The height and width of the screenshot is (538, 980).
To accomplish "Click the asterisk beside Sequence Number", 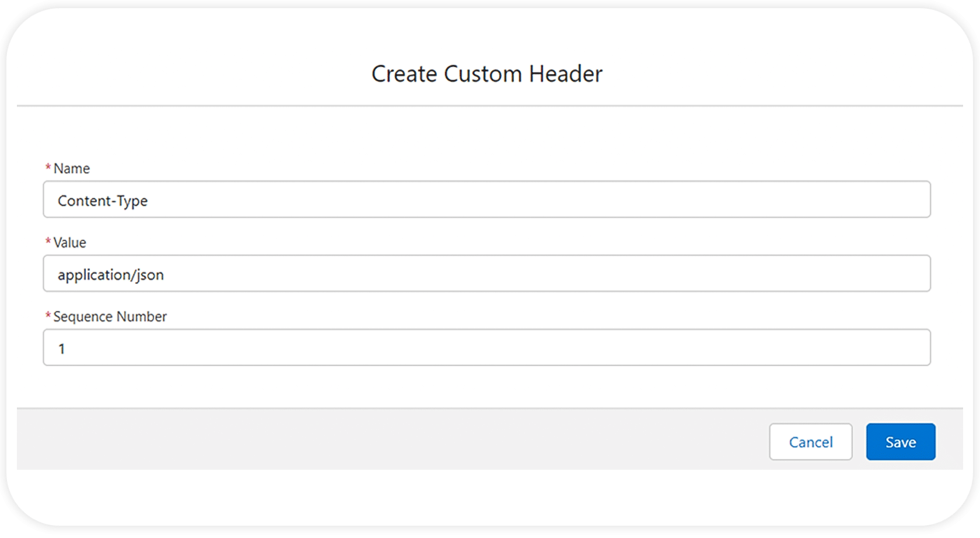I will [x=48, y=316].
